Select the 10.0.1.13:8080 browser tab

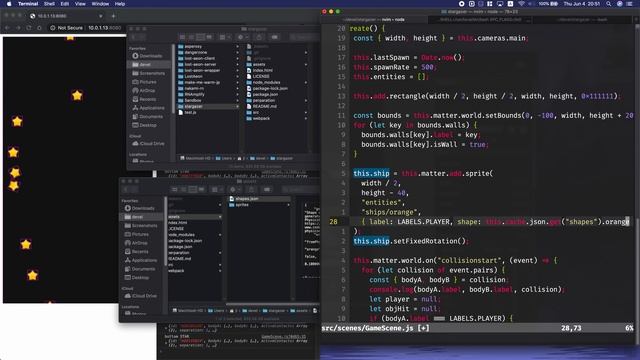coord(65,16)
